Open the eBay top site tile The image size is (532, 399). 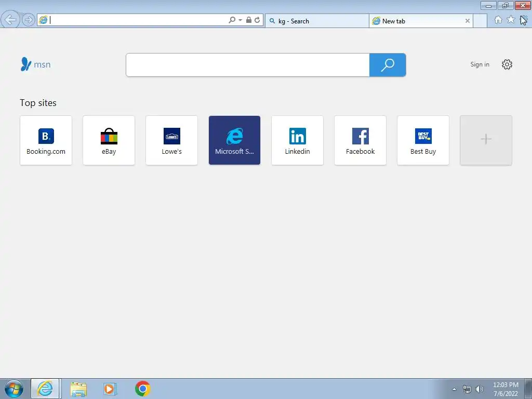(x=109, y=140)
